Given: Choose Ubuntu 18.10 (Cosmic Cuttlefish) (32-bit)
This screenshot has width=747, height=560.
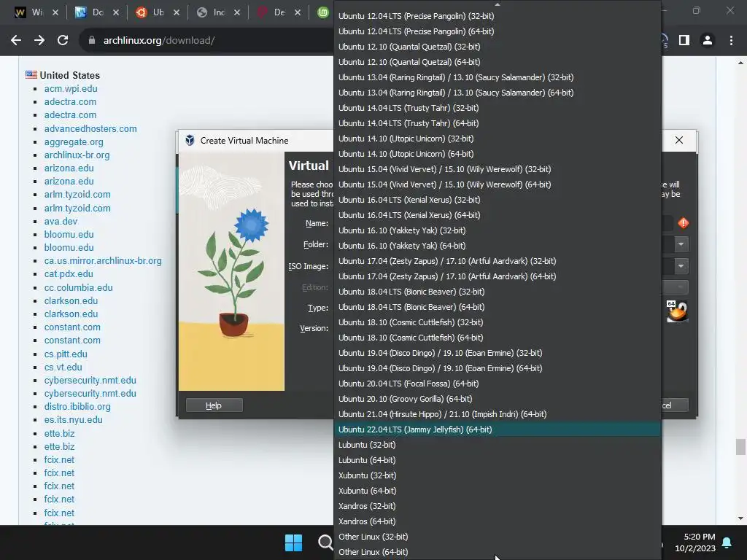Looking at the screenshot, I should point(498,322).
